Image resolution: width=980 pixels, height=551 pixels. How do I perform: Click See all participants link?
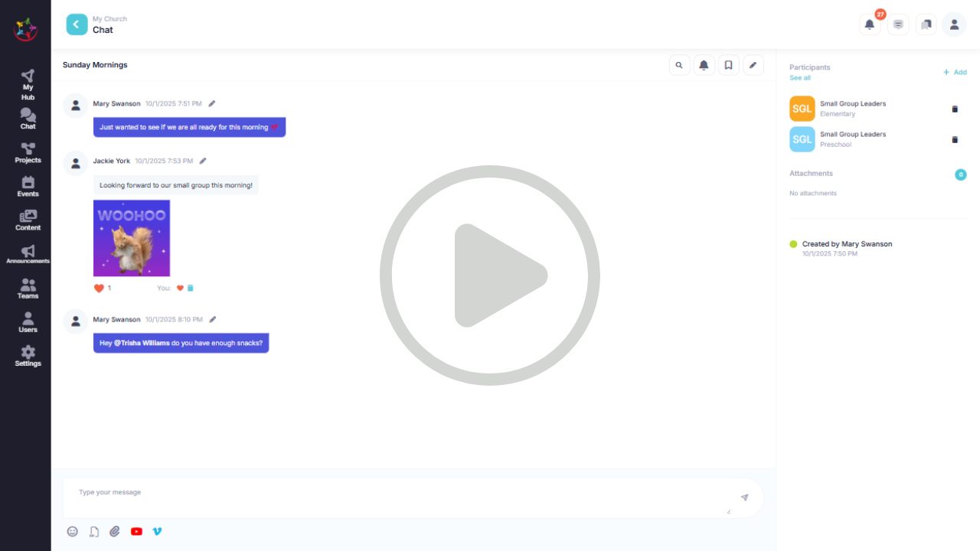coord(800,78)
